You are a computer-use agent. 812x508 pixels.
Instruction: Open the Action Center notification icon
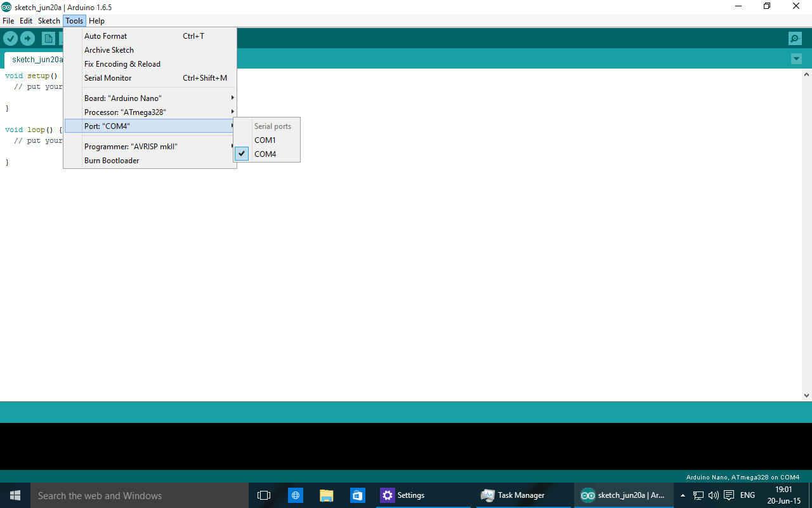729,495
